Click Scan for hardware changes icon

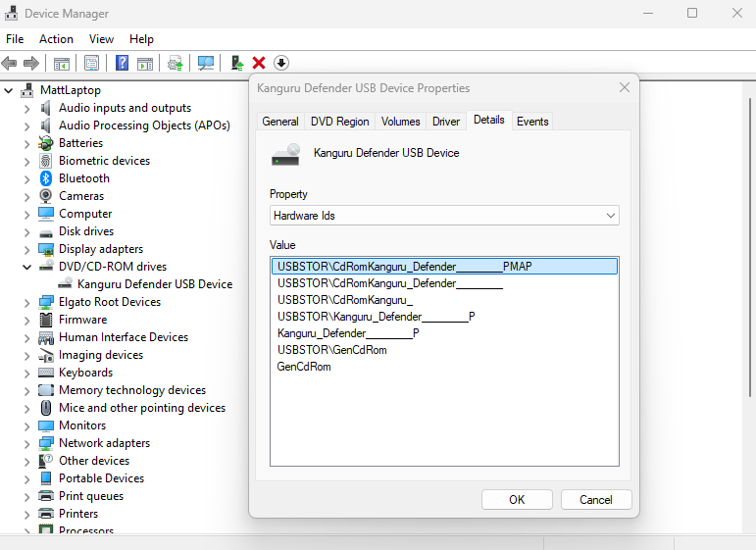(206, 63)
